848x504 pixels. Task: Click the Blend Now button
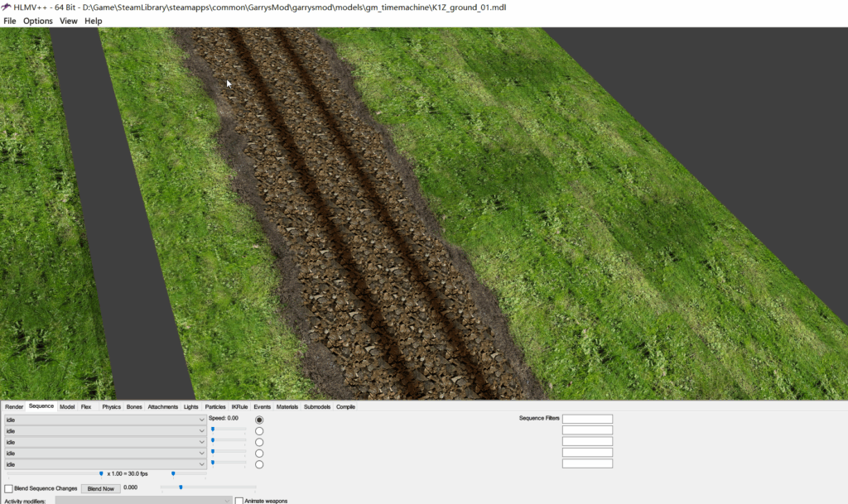[100, 488]
